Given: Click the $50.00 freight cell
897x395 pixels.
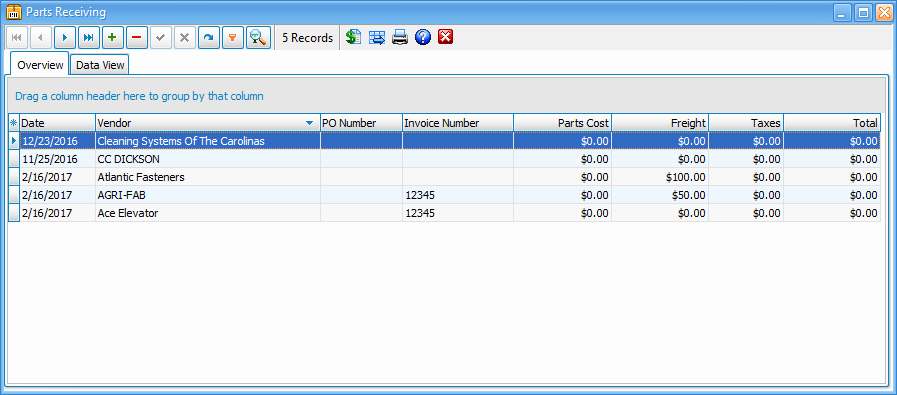Looking at the screenshot, I should [660, 195].
